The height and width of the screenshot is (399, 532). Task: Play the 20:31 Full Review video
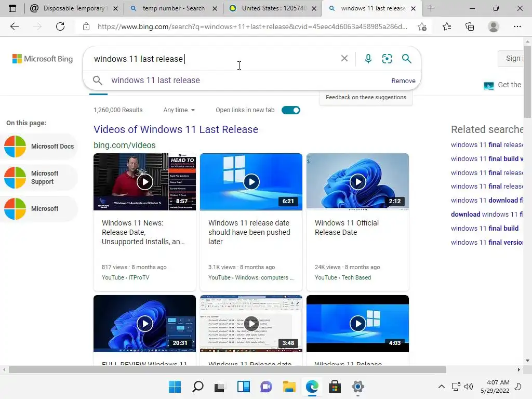point(144,324)
